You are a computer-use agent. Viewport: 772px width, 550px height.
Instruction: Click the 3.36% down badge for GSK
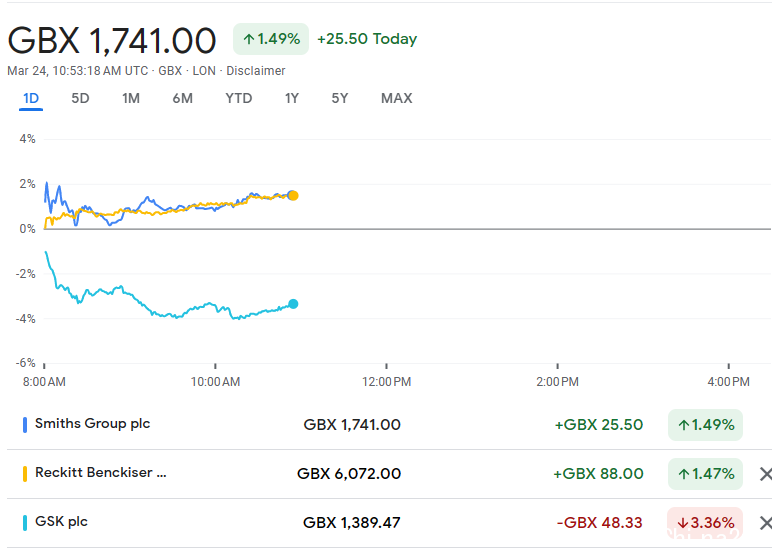tap(705, 522)
